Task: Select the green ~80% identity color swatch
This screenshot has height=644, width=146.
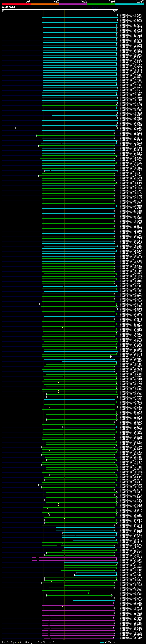Action: tap(101, 4)
